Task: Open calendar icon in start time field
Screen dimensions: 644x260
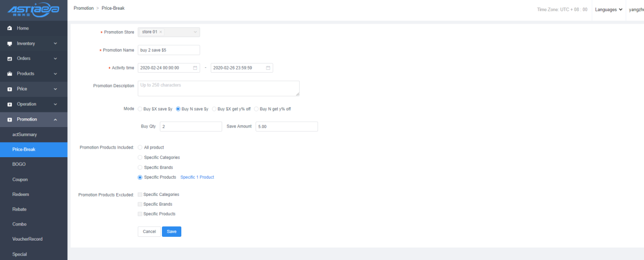Action: pos(195,68)
